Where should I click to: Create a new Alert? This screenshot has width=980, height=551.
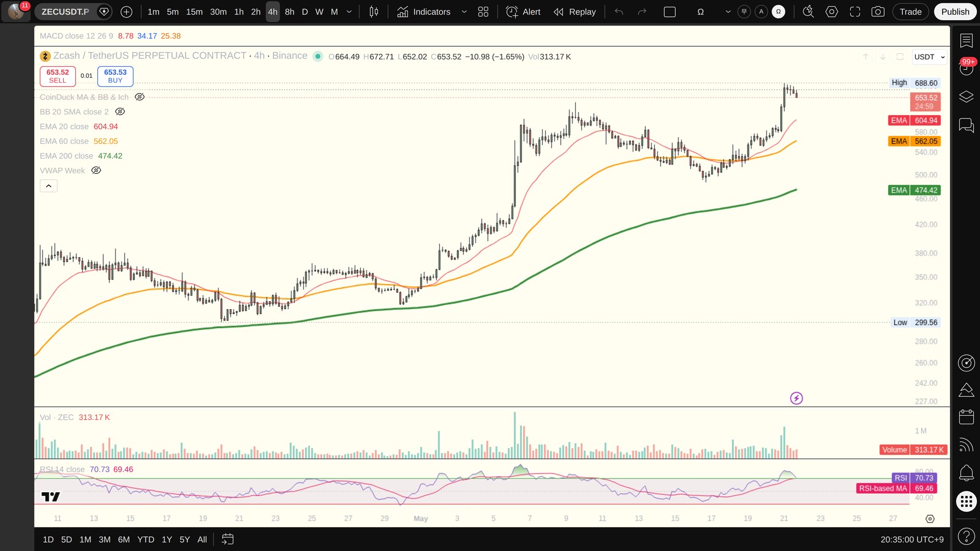coord(523,12)
